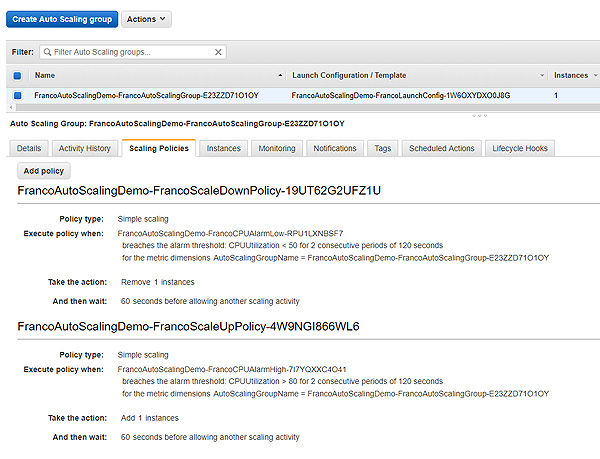Open the Monitoring tab
600x459 pixels.
277,148
